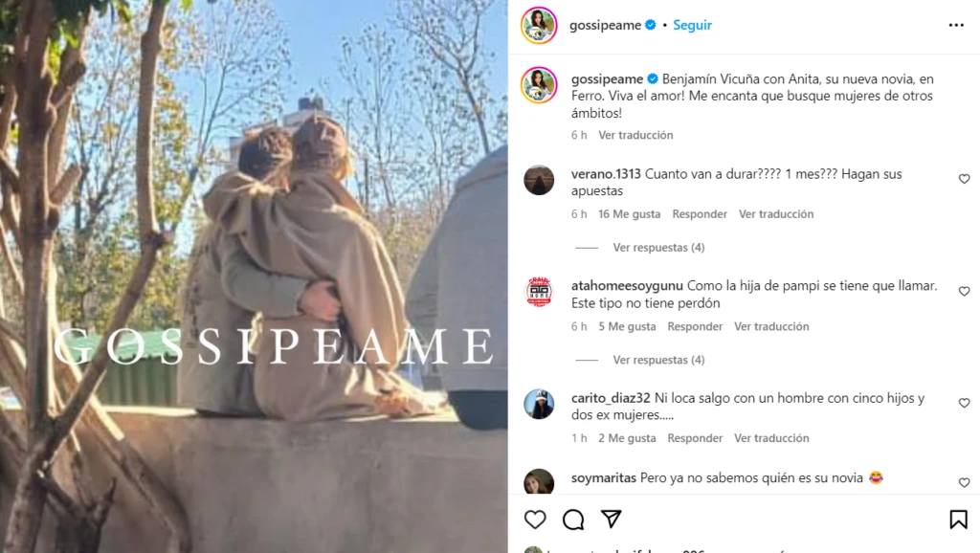Expand replies under verano.1313 comment
Screen dimensions: 980x553
[x=658, y=248]
